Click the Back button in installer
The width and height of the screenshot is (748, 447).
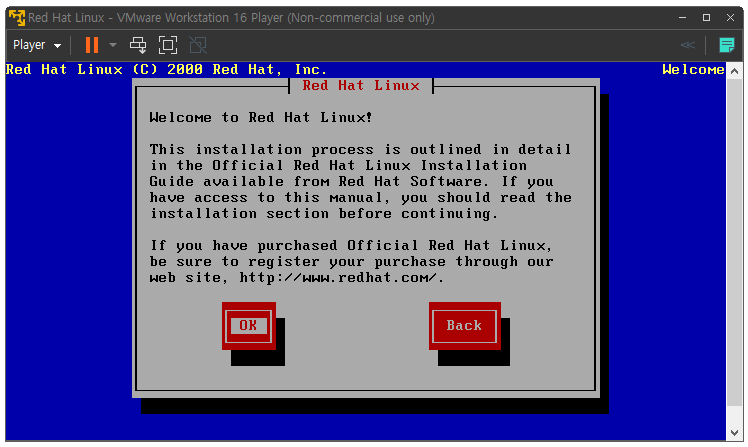tap(464, 325)
